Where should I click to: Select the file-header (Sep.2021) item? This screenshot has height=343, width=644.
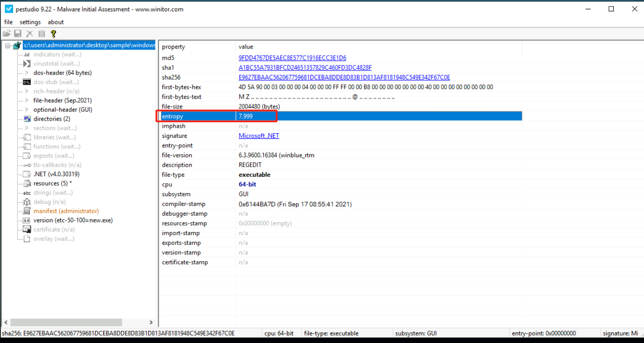[63, 101]
